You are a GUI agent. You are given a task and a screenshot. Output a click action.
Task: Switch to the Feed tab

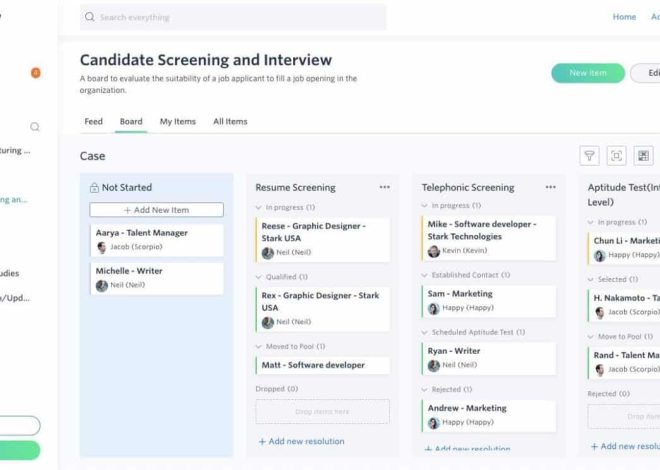coord(93,122)
